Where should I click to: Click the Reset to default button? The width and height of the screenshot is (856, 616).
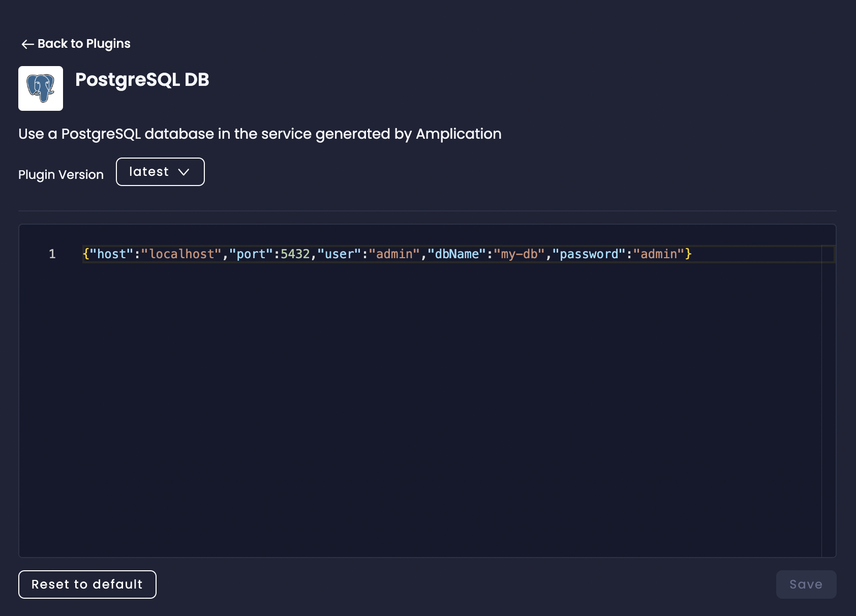pyautogui.click(x=87, y=584)
